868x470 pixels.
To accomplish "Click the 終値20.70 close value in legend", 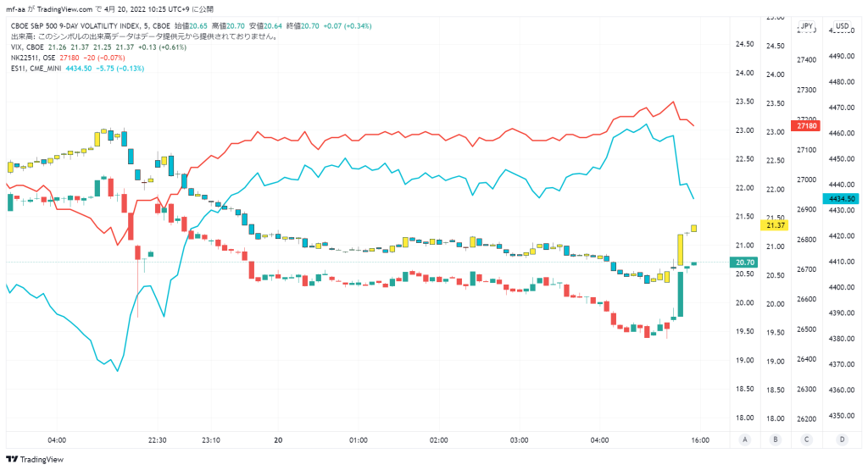I will point(303,26).
